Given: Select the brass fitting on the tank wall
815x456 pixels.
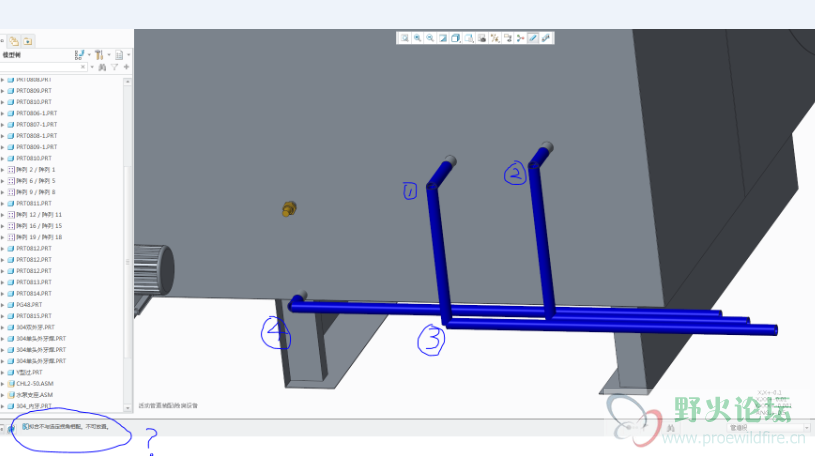Looking at the screenshot, I should [289, 209].
